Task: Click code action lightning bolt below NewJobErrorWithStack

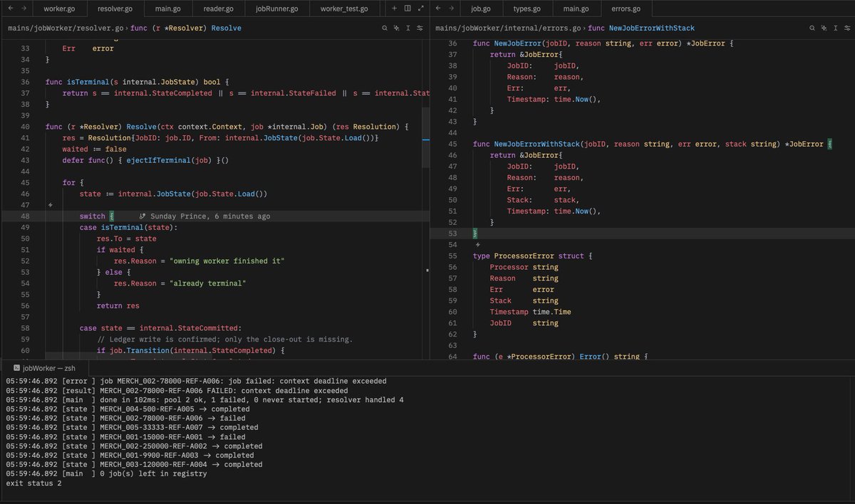Action: pos(477,244)
